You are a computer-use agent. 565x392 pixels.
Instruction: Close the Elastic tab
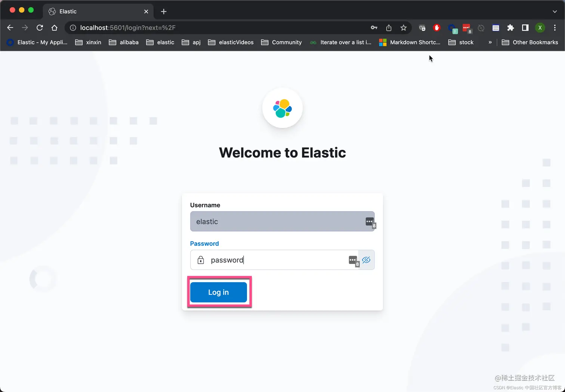click(x=146, y=12)
